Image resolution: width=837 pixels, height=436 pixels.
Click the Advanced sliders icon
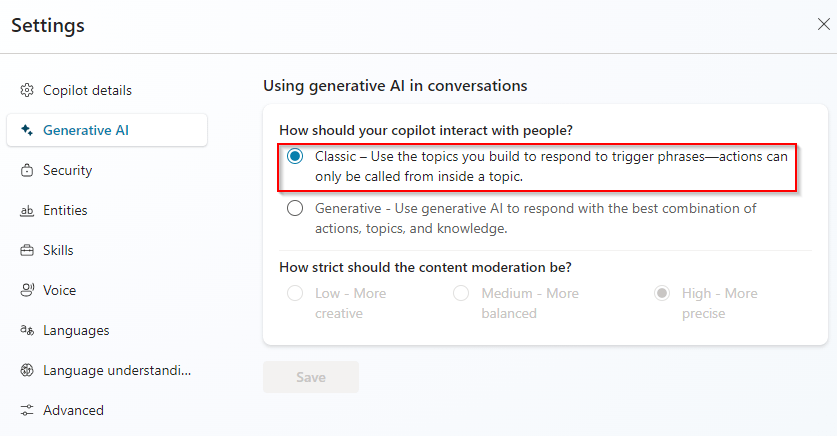point(27,410)
